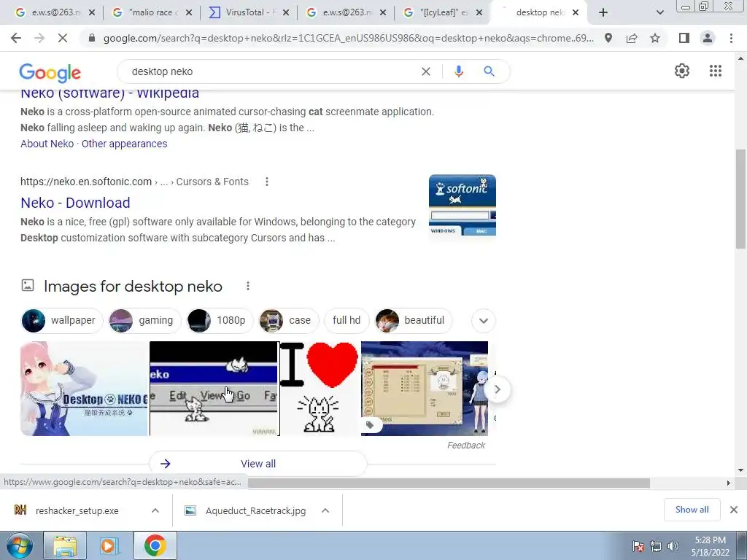Select the desktop neko tab

coord(540,12)
